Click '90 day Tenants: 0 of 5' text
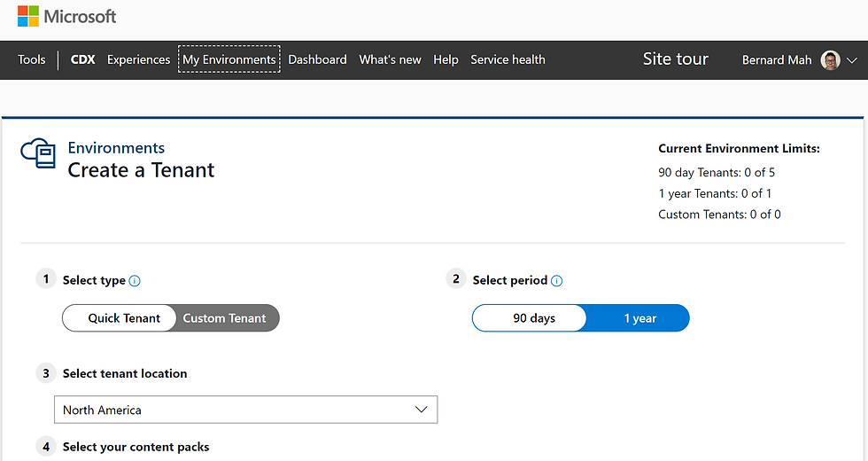 pyautogui.click(x=717, y=172)
